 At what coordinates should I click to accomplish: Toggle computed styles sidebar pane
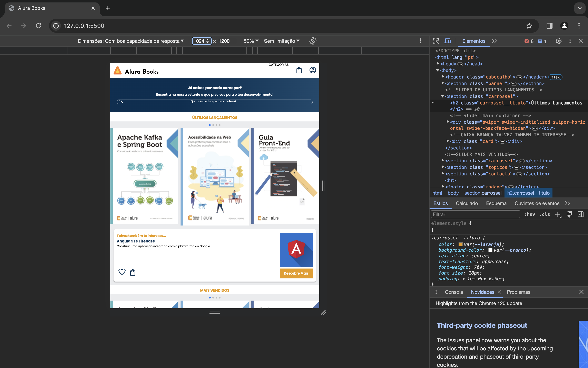581,214
